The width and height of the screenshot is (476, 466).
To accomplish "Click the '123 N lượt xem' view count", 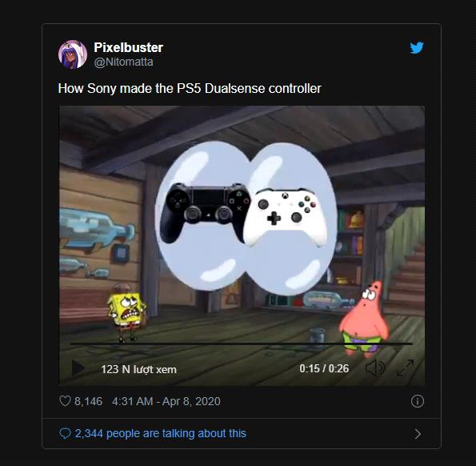I will [x=138, y=369].
